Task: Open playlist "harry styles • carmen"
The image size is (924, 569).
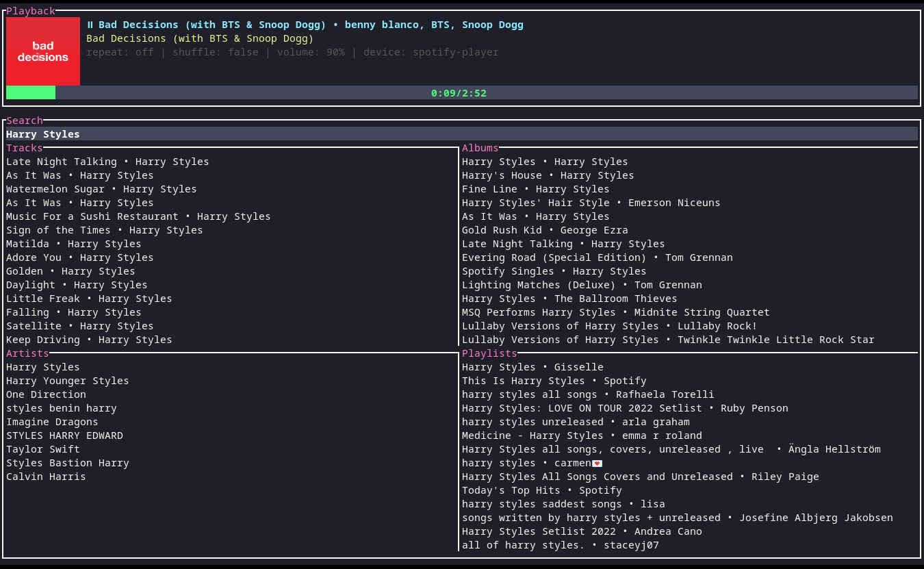Action: pyautogui.click(x=532, y=463)
